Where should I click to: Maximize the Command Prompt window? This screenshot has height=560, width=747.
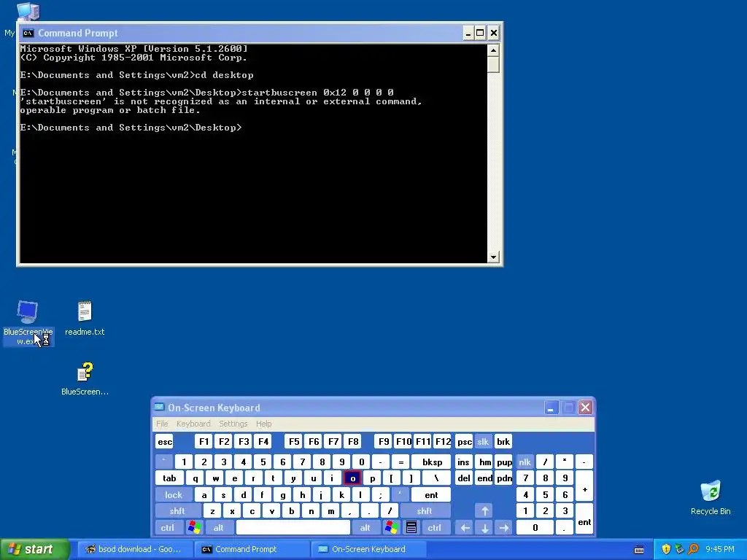pyautogui.click(x=480, y=33)
